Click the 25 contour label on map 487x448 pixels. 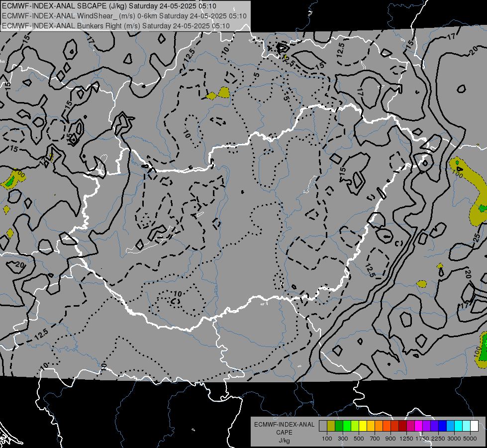477,238
